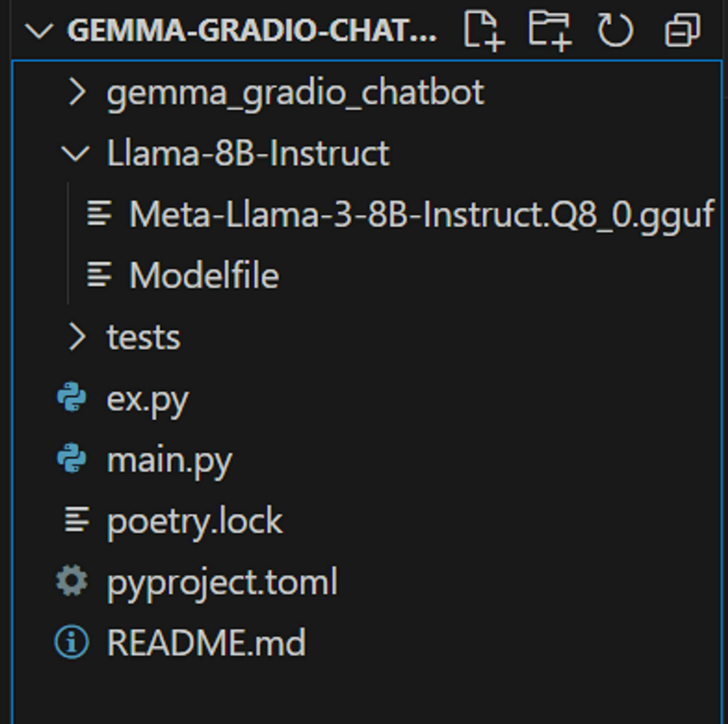This screenshot has width=728, height=724.
Task: Open the Meta-Llama-3-8B-Instruct.Q8_0.gguf file
Action: pos(421,214)
